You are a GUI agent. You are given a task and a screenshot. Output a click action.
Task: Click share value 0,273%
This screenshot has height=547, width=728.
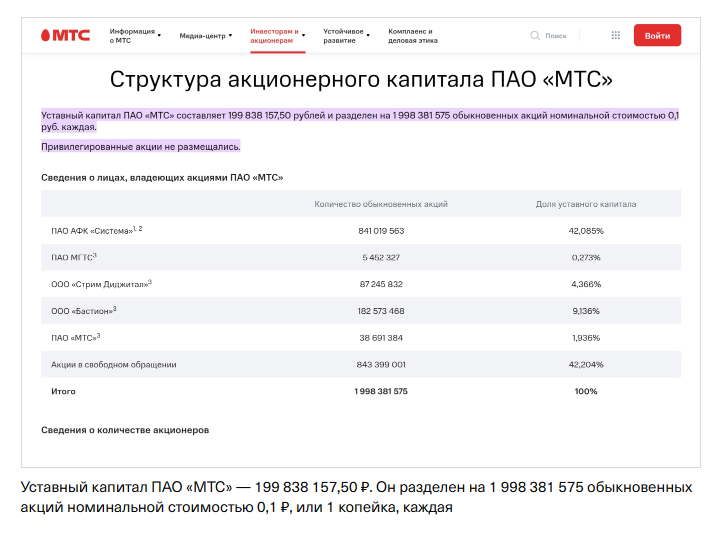(586, 257)
